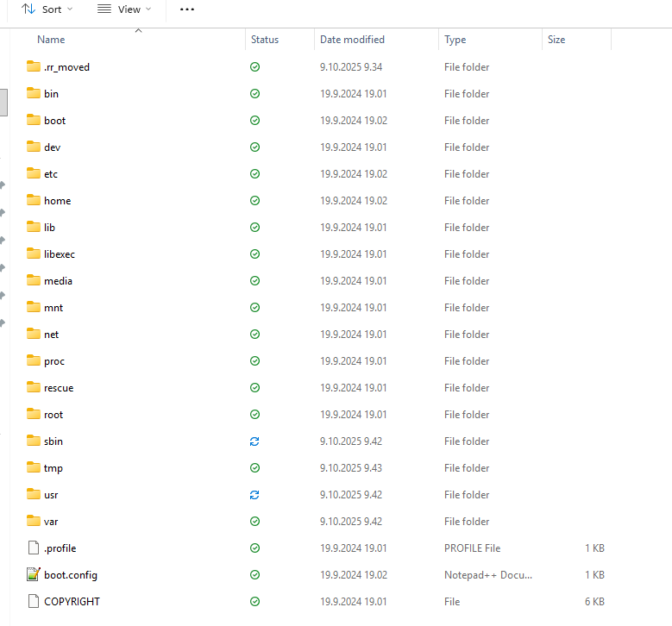Click the synced status icon for home

pyautogui.click(x=254, y=201)
